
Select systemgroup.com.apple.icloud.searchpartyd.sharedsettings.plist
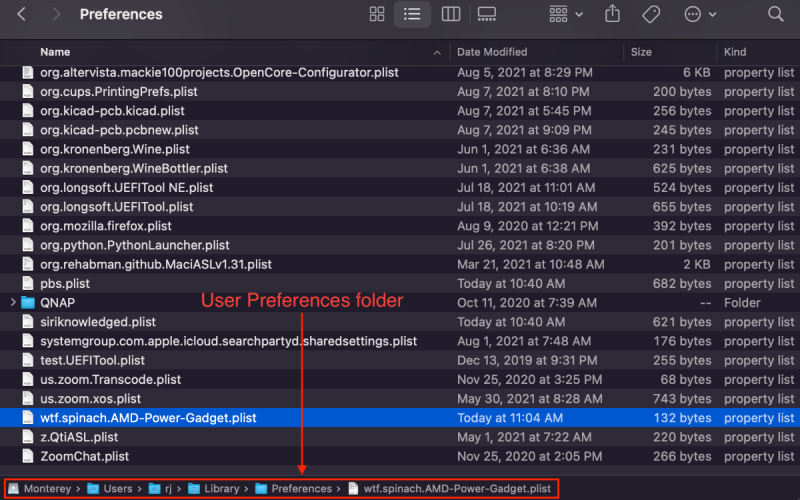pos(229,341)
